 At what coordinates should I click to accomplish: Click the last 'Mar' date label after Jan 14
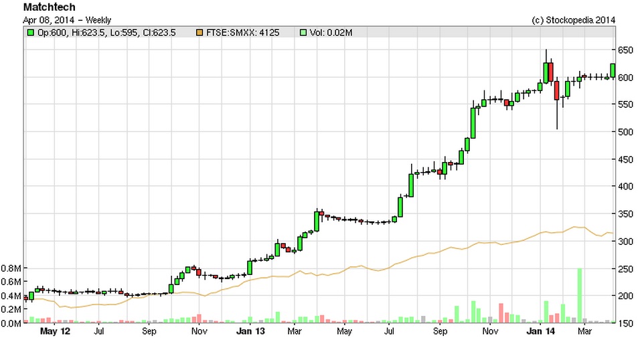(x=584, y=331)
